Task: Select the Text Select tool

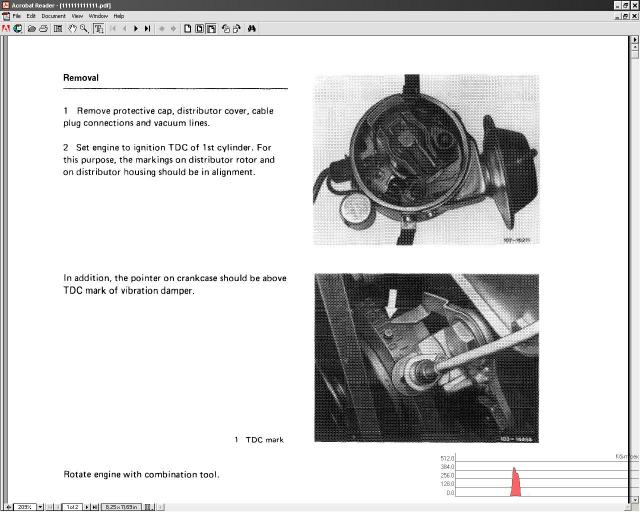Action: pos(97,29)
